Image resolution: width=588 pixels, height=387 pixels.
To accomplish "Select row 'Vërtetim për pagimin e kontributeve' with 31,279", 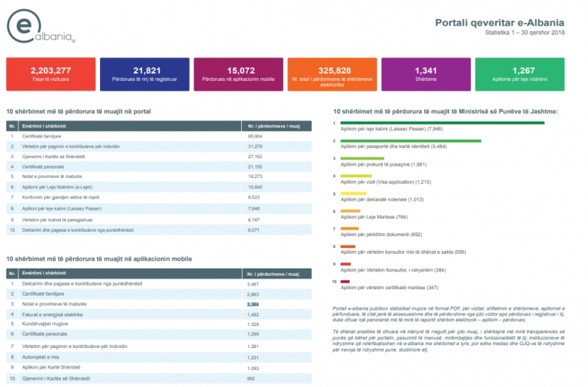I will 159,146.
